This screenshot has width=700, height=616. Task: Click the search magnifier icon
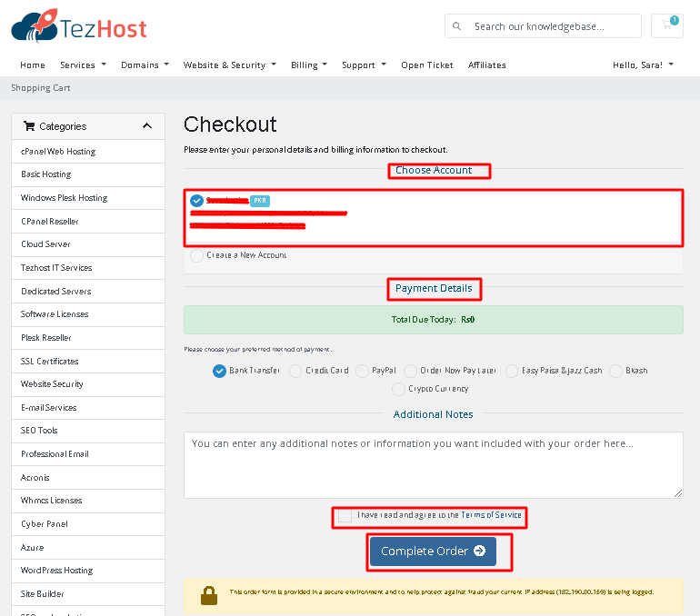pos(456,26)
